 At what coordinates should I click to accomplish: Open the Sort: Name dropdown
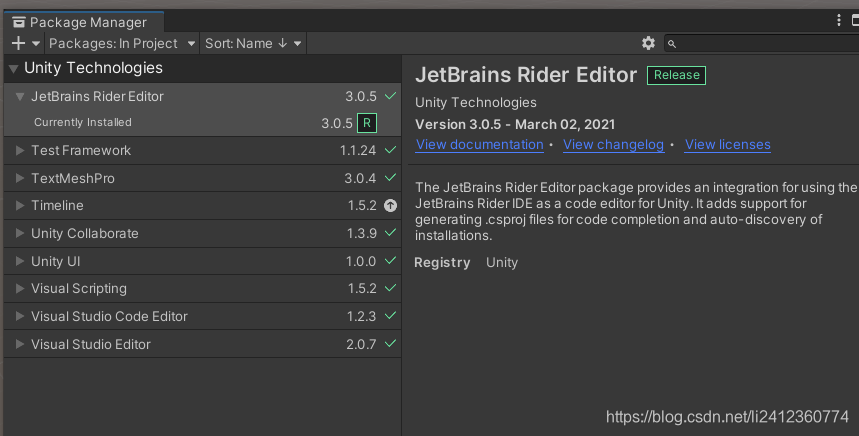coord(253,43)
